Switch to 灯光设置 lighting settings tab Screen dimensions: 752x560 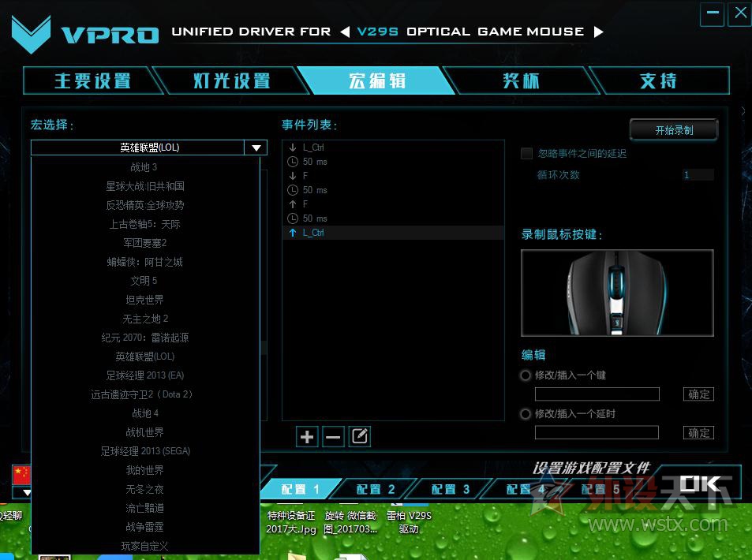(x=231, y=80)
